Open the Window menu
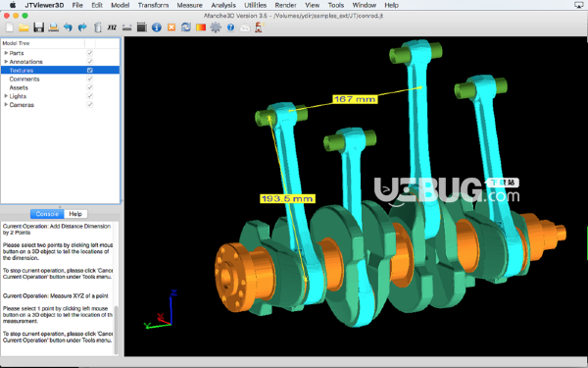Image resolution: width=588 pixels, height=368 pixels. click(x=365, y=5)
